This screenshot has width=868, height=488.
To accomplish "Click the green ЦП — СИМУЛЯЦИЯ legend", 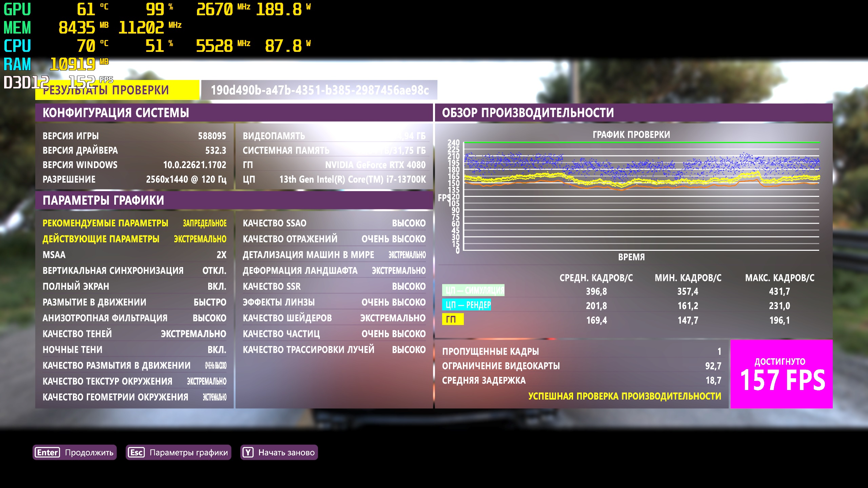I will click(x=473, y=290).
